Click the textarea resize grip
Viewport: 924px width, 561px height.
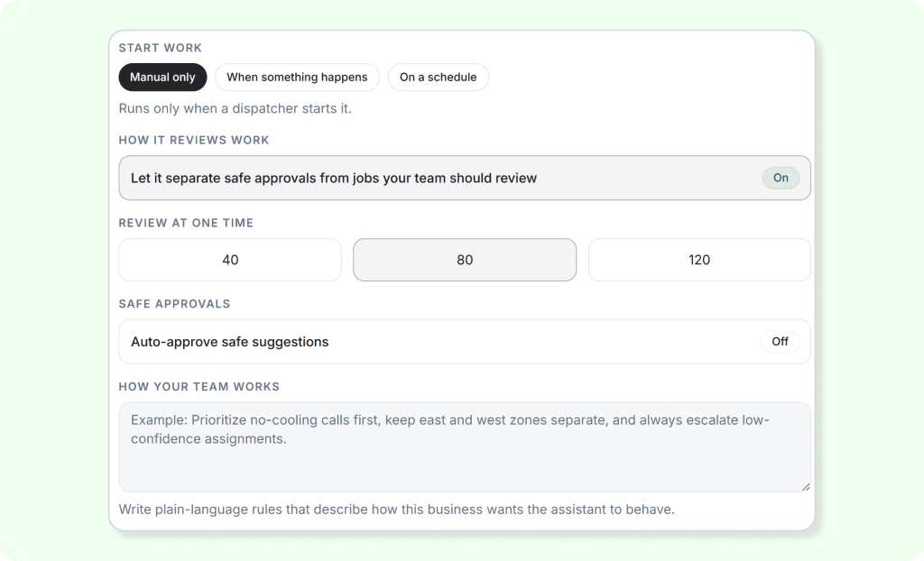(x=806, y=484)
